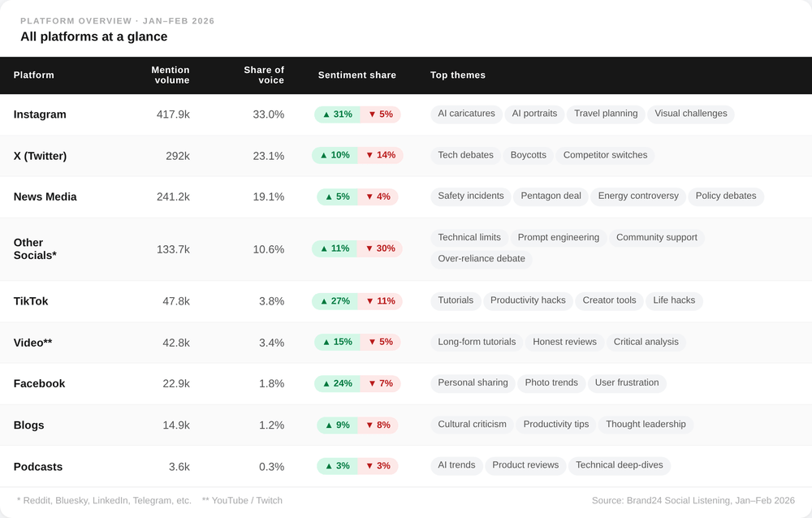Click Instagram's green positive sentiment 31% badge
The image size is (812, 518).
click(337, 114)
